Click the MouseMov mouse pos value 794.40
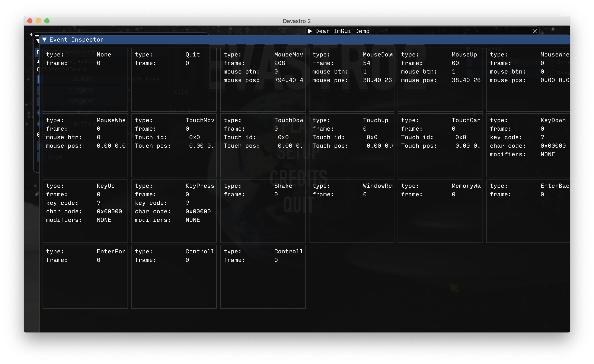 tap(285, 80)
